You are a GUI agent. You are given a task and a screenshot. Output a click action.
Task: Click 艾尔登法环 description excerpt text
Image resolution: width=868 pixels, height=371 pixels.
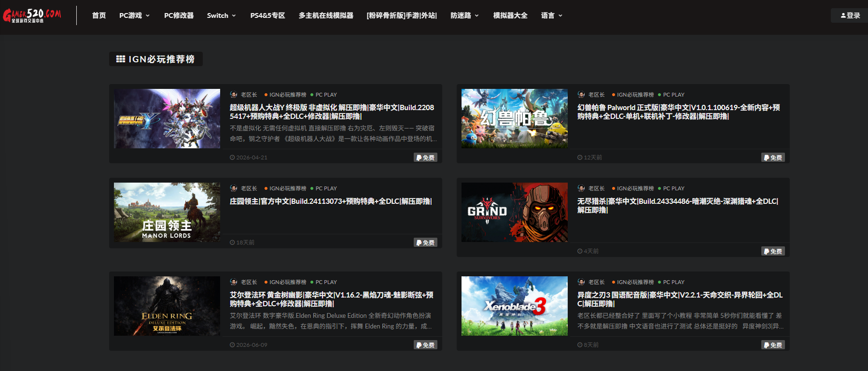(331, 321)
